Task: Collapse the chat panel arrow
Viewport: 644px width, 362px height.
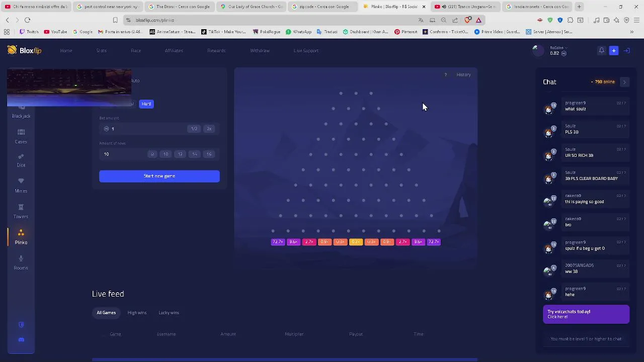Action: tap(624, 82)
